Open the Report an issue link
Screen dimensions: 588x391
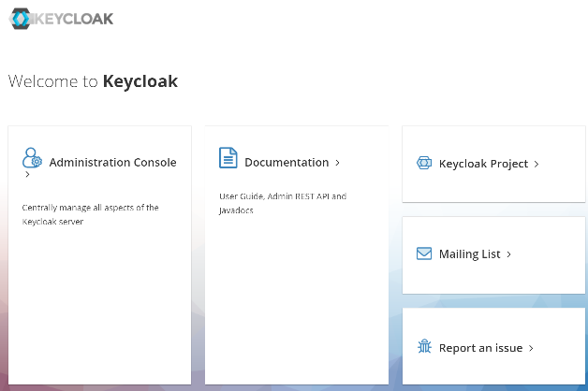(x=480, y=348)
